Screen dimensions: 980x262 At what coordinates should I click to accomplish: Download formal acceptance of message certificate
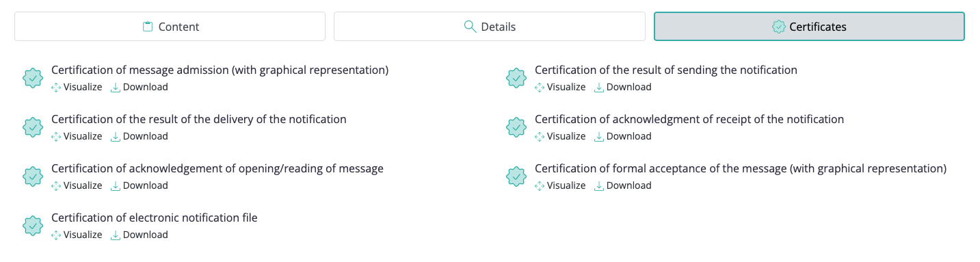point(623,185)
